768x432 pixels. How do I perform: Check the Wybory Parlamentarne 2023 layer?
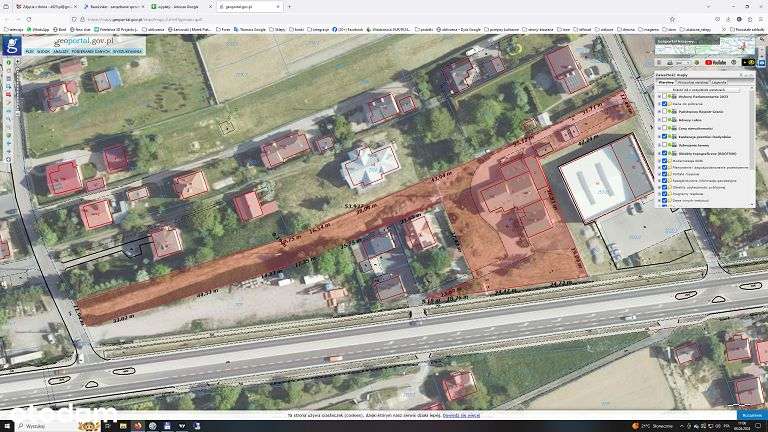click(664, 96)
